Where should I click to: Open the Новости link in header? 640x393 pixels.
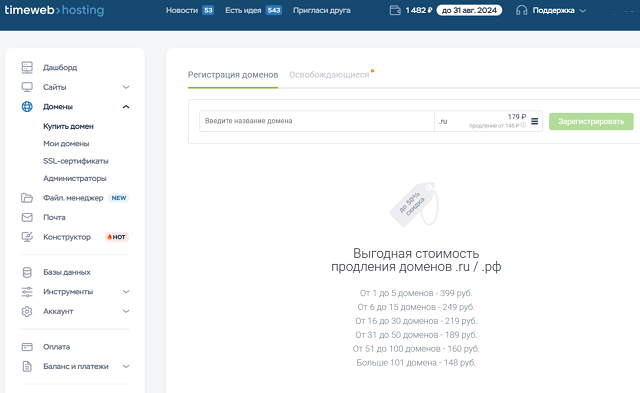click(182, 10)
